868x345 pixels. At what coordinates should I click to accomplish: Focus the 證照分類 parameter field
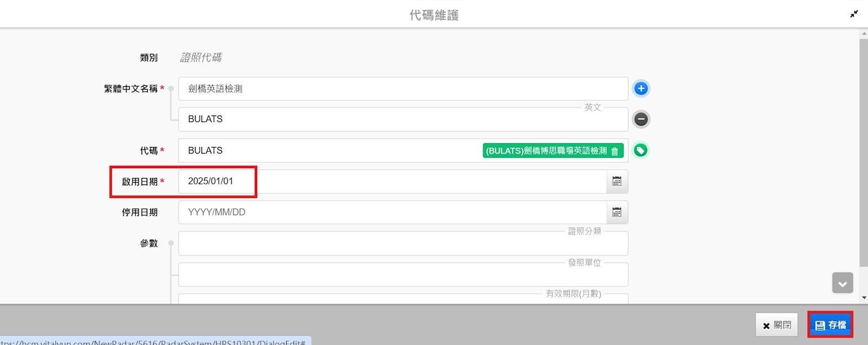[402, 244]
